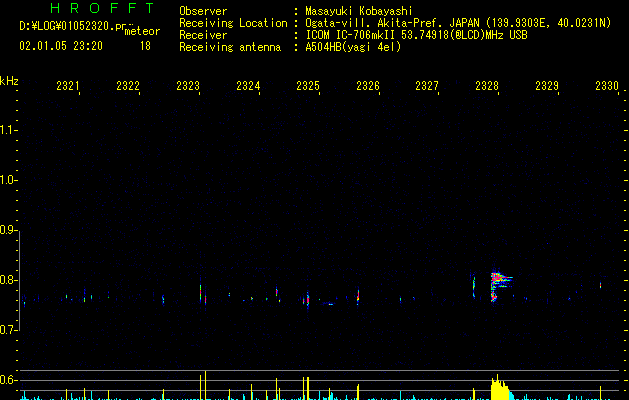Screen dimensions: 629x400
Task: Click the large meteor echo near 2328
Action: (500, 286)
